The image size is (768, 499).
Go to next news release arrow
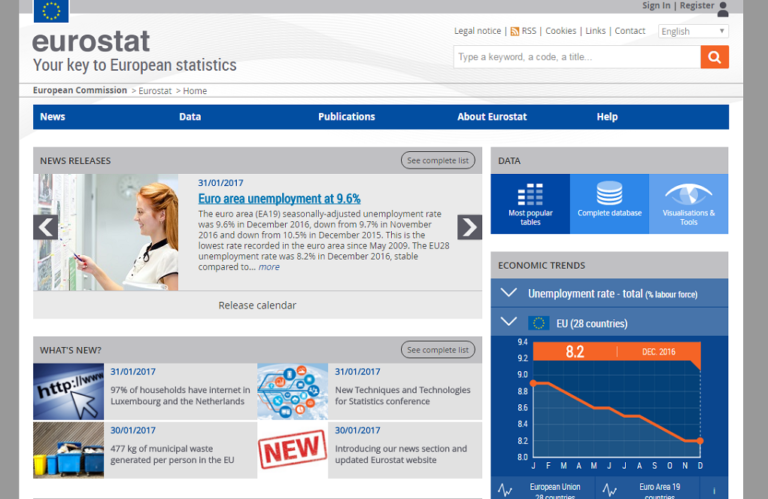pos(470,227)
